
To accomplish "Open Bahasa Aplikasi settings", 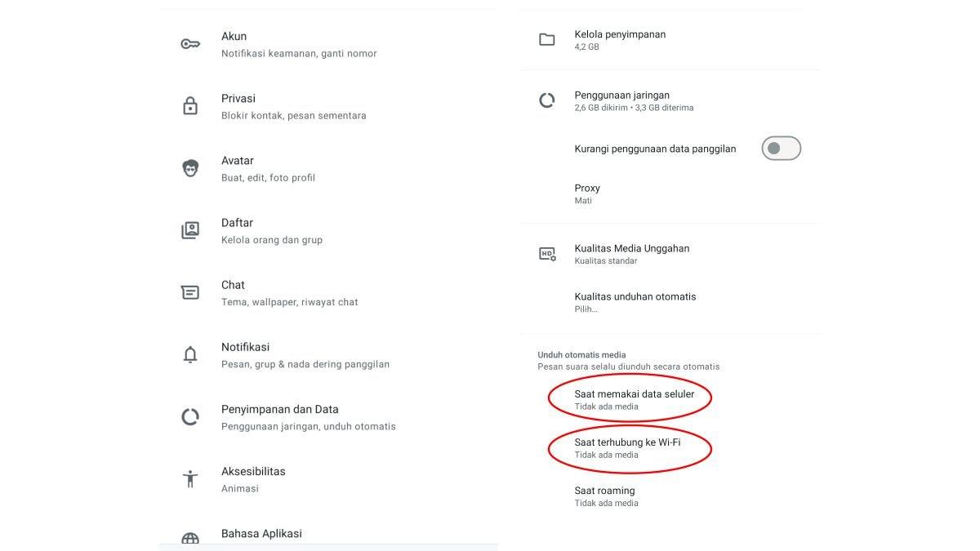I will click(x=261, y=533).
